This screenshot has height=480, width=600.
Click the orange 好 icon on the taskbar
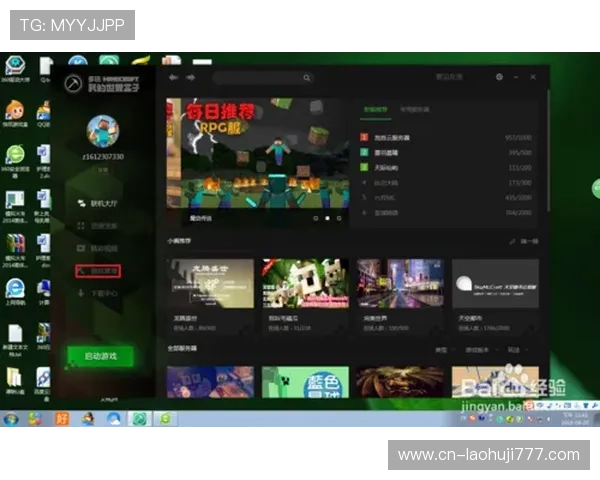coord(62,419)
